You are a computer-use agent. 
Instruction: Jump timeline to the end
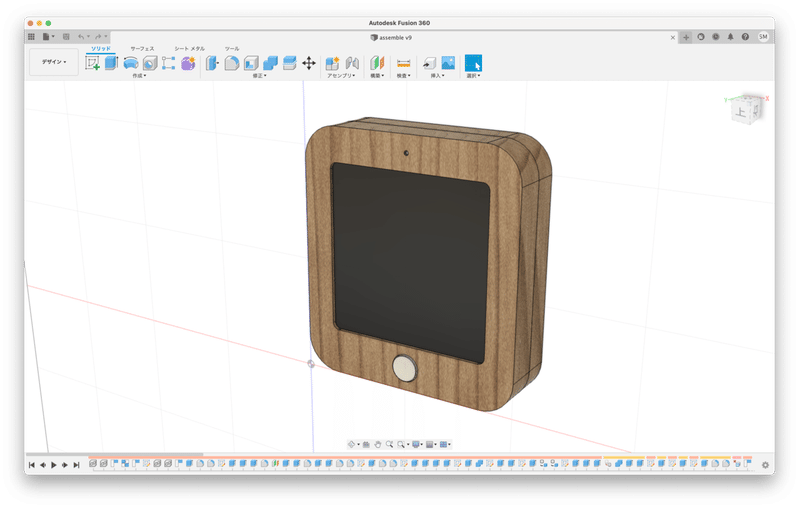[76, 465]
